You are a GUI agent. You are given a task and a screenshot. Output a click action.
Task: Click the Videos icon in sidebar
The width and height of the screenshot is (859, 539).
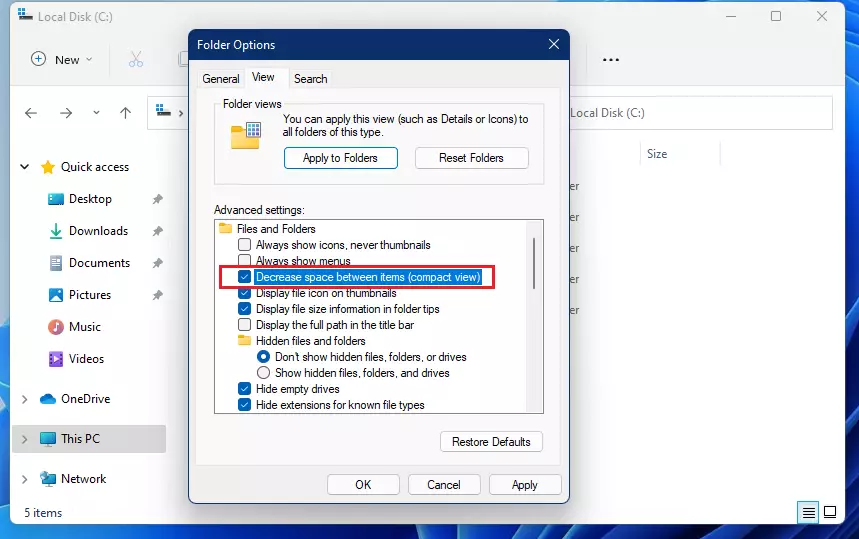(x=56, y=359)
